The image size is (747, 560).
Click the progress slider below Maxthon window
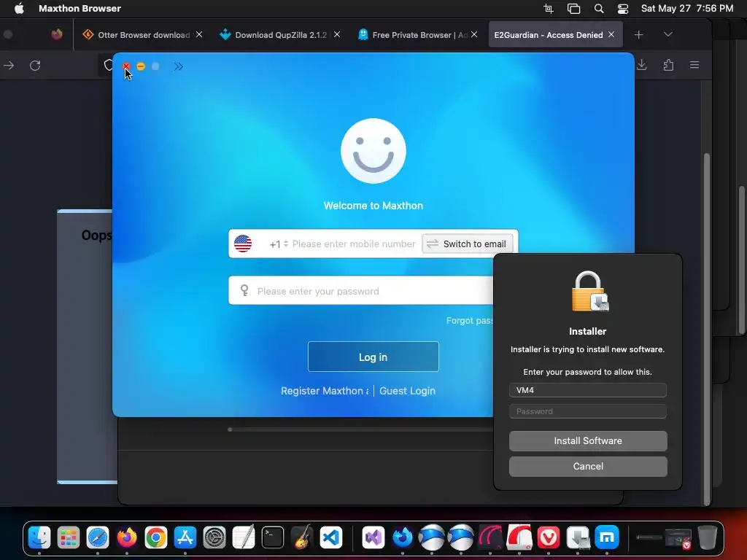coord(360,429)
